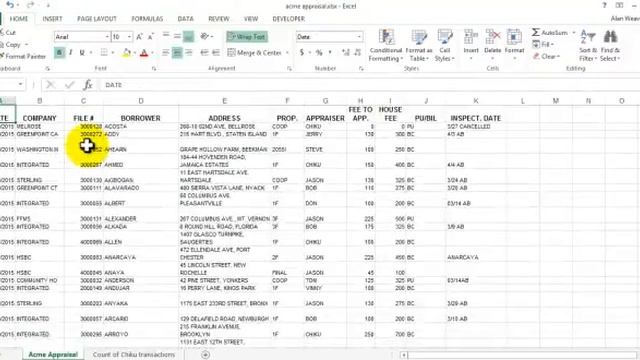Click the Redo arrow icon
Image resolution: width=640 pixels, height=360 pixels.
[x=30, y=5]
